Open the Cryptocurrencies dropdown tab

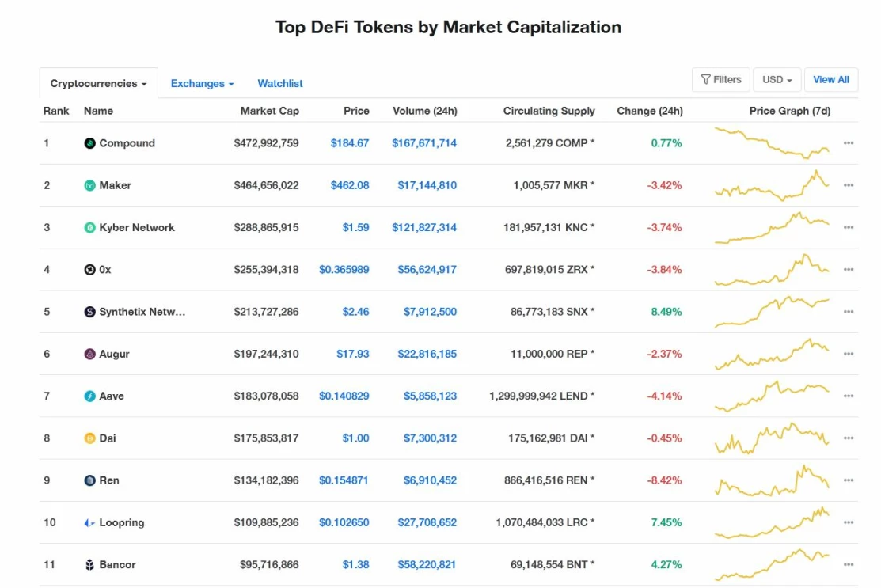pos(98,84)
